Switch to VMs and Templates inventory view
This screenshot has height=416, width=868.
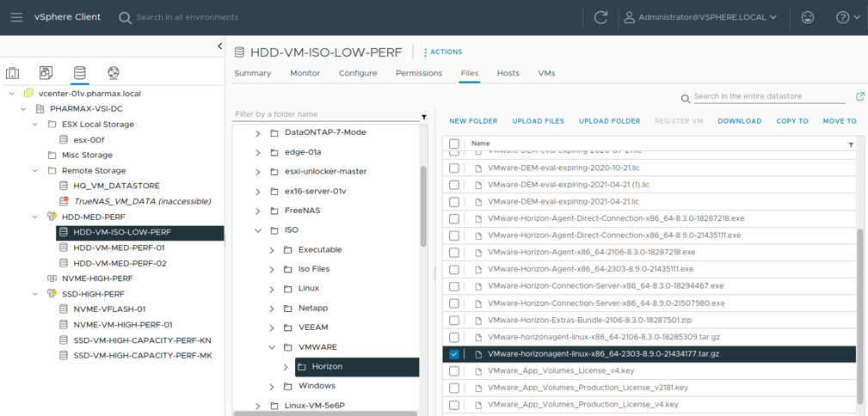tap(46, 72)
